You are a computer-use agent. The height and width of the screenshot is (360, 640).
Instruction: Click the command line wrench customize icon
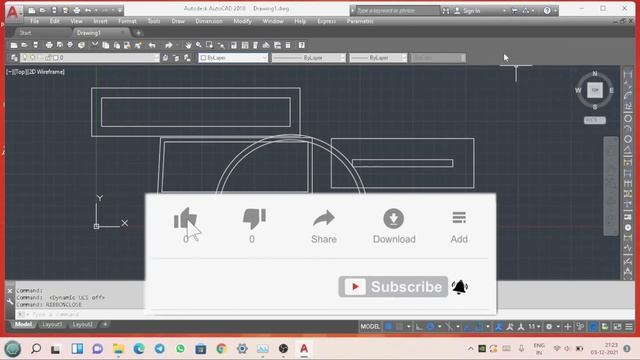[x=10, y=302]
